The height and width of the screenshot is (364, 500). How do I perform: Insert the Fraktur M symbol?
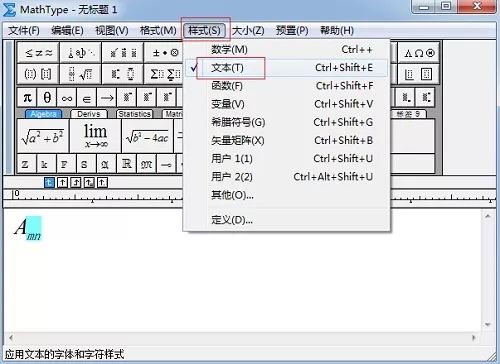click(x=146, y=164)
